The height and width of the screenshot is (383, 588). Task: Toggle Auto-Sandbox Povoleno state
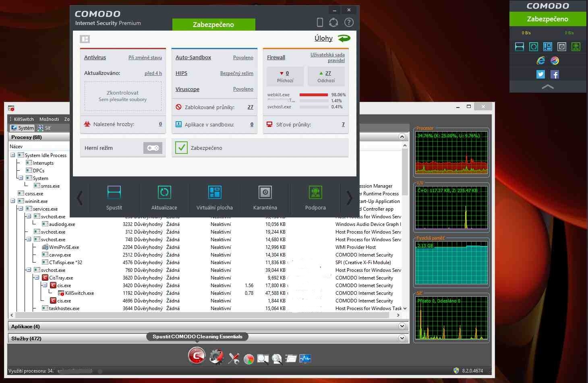tap(243, 58)
